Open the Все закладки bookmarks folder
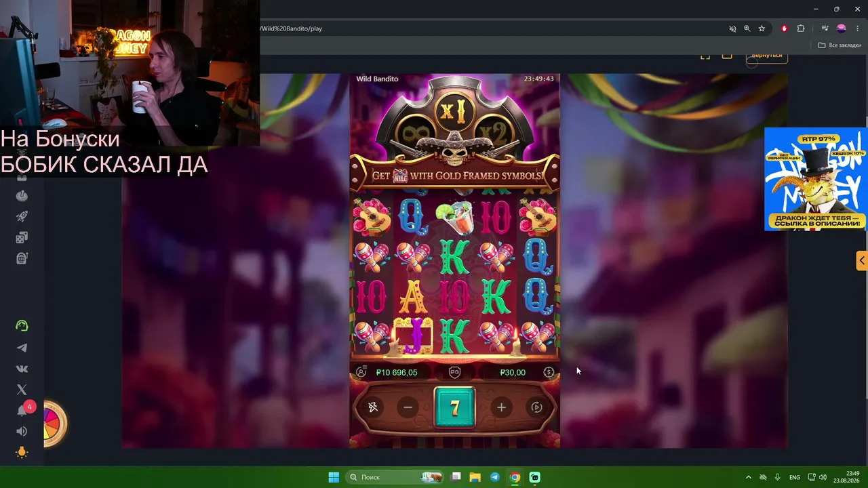This screenshot has width=868, height=488. pos(840,45)
